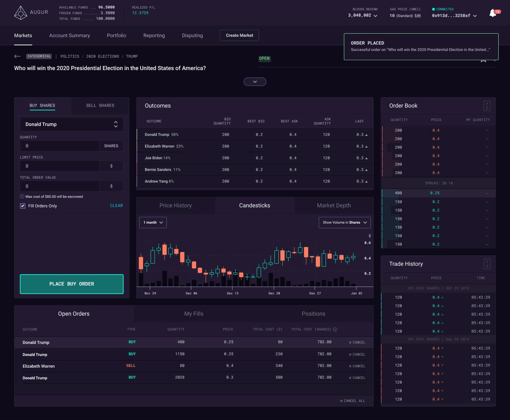Focus the Quantity input field
The height and width of the screenshot is (420, 510).
pyautogui.click(x=59, y=146)
